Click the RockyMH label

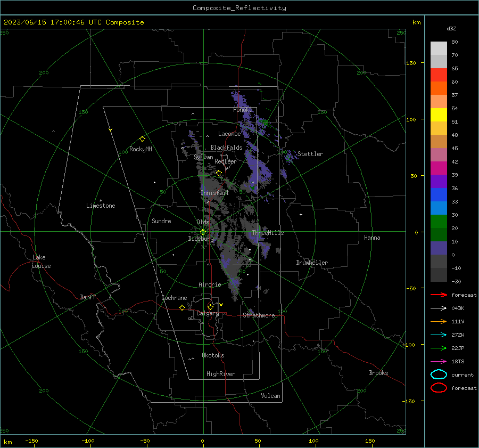tap(141, 149)
